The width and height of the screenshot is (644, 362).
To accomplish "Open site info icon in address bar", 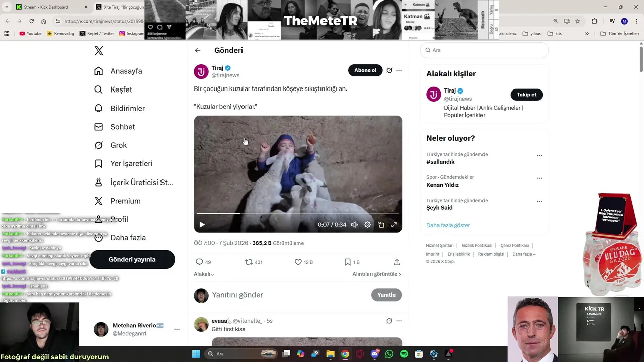I will tap(58, 21).
